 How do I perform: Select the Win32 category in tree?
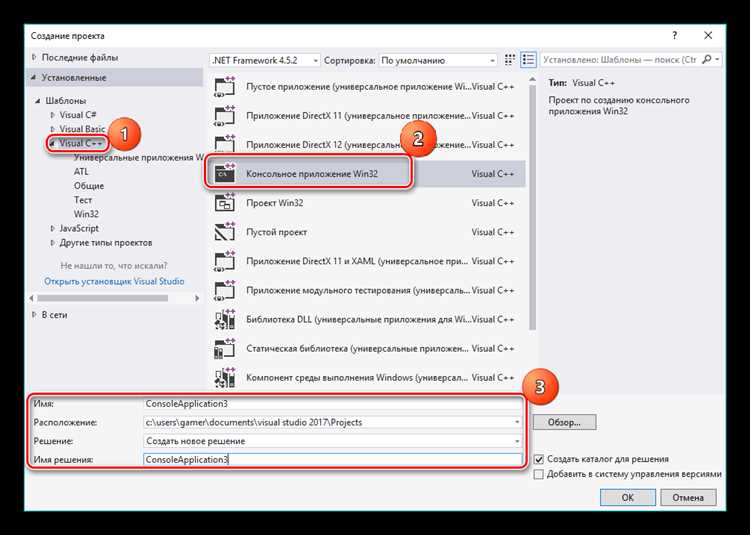(x=86, y=214)
